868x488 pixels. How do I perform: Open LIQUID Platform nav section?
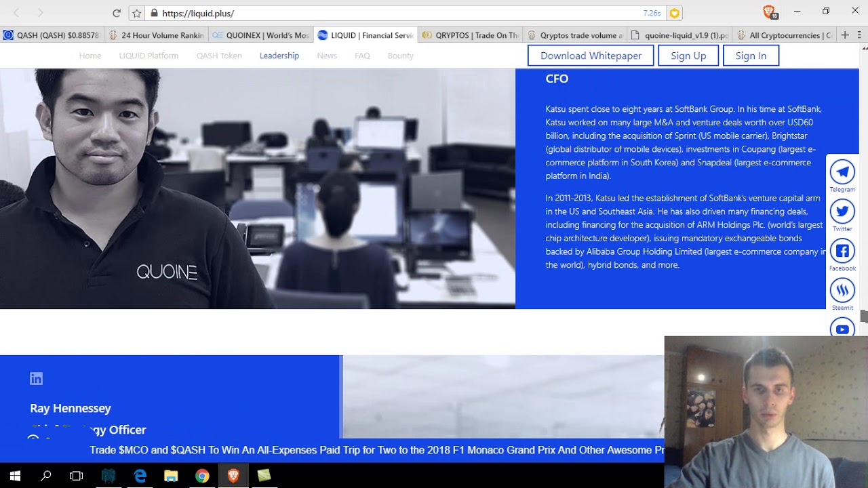pyautogui.click(x=149, y=56)
